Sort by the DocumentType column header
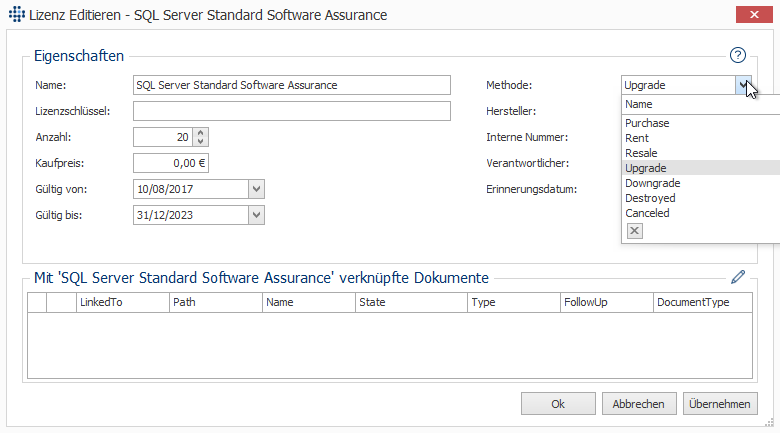Screen dimensions: 780x433 click(703, 302)
